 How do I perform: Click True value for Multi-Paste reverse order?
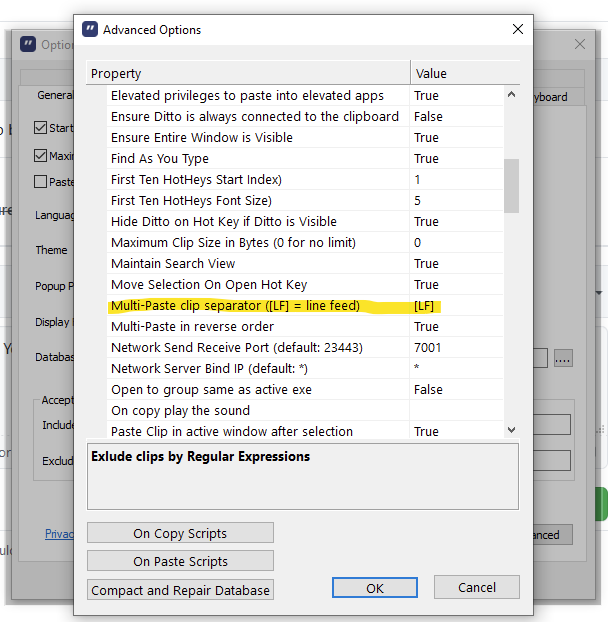pyautogui.click(x=456, y=327)
